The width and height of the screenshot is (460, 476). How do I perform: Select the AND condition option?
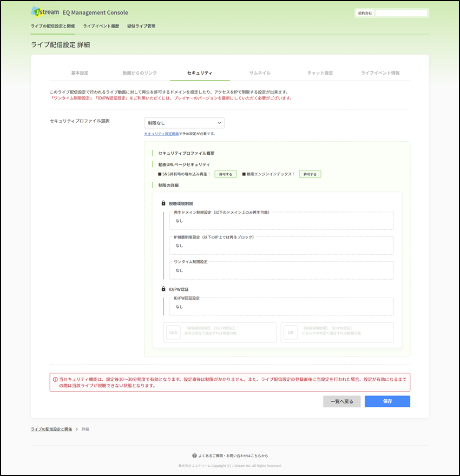coord(220,333)
